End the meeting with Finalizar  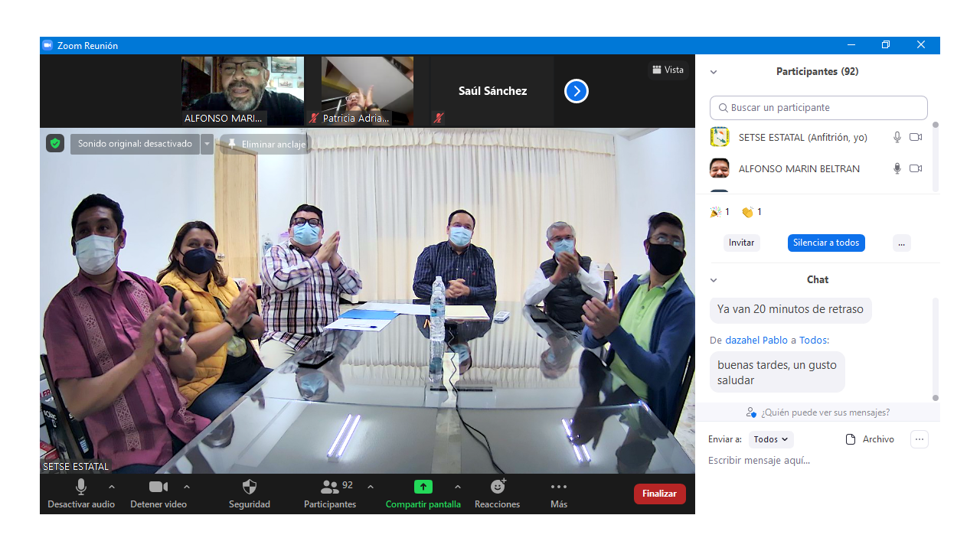point(659,494)
